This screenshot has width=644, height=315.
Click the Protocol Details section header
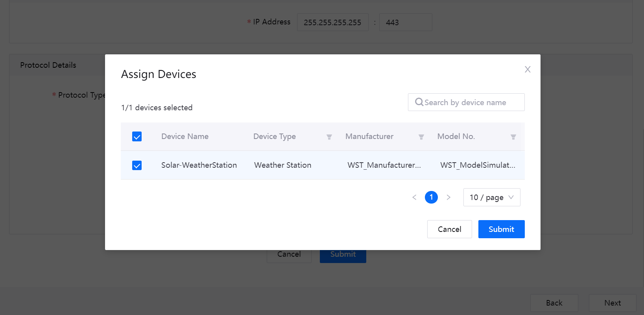tap(48, 65)
